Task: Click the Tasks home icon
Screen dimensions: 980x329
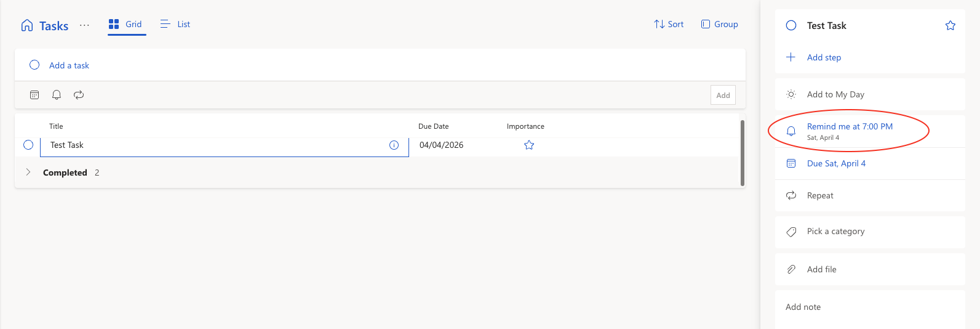Action: click(x=27, y=25)
